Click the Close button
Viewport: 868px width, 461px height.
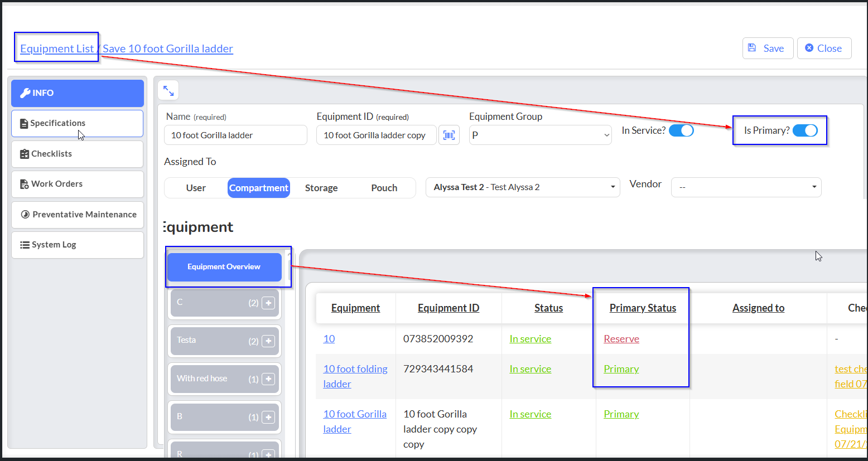coord(824,48)
